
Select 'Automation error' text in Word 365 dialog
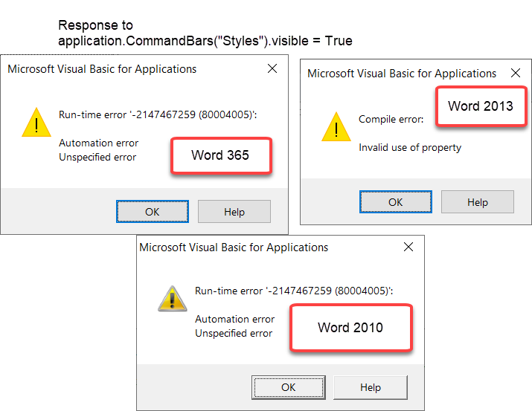coord(98,143)
